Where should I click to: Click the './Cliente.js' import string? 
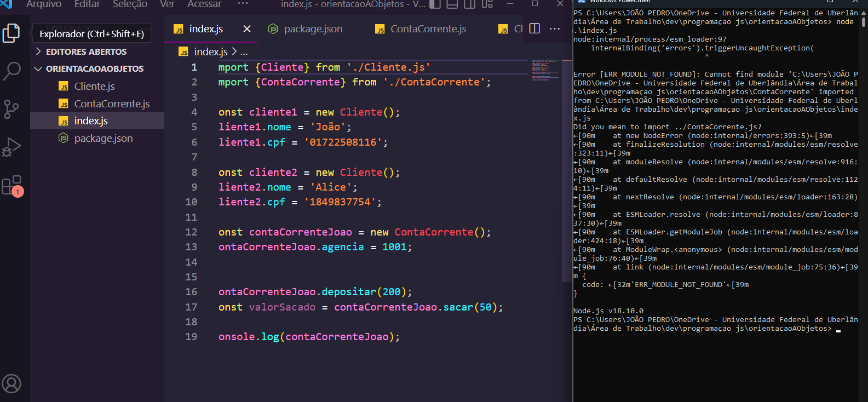pyautogui.click(x=388, y=67)
